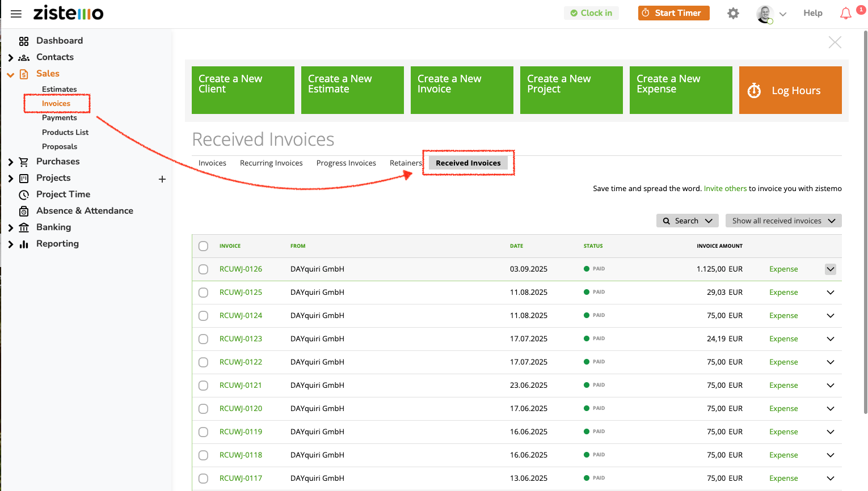The height and width of the screenshot is (491, 868).
Task: Click the plus icon next to Projects
Action: pos(162,179)
